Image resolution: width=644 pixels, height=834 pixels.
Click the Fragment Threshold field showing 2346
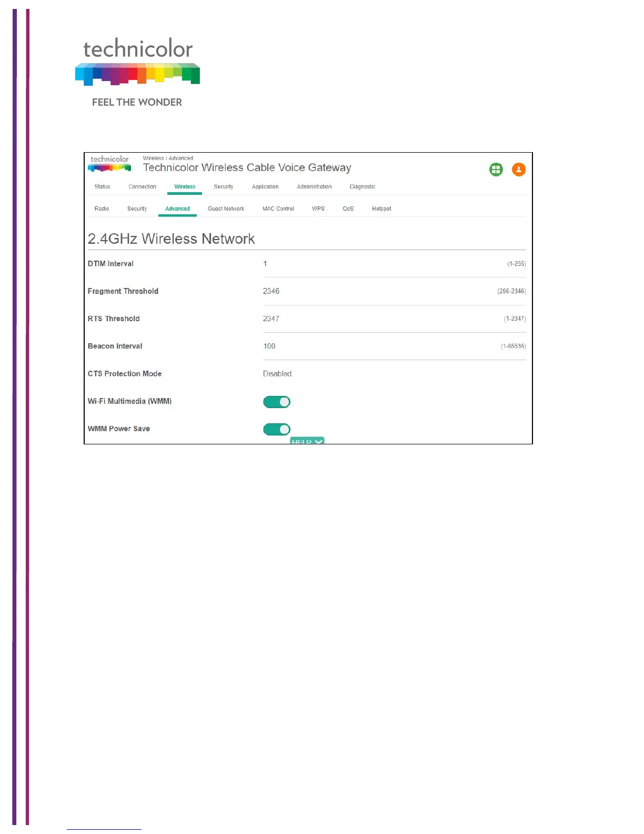click(x=394, y=291)
